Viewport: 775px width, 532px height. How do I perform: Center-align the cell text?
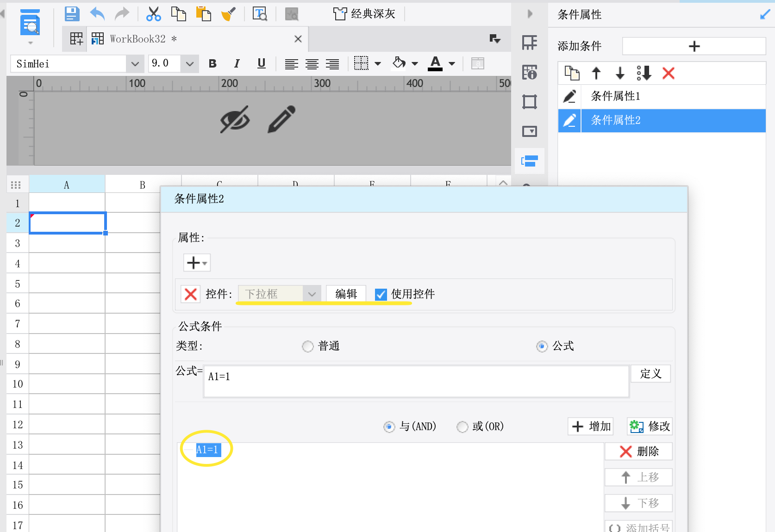pyautogui.click(x=312, y=64)
